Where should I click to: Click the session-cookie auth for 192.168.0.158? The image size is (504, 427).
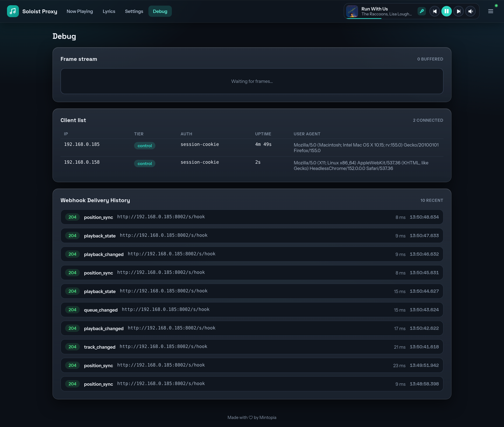(x=200, y=162)
